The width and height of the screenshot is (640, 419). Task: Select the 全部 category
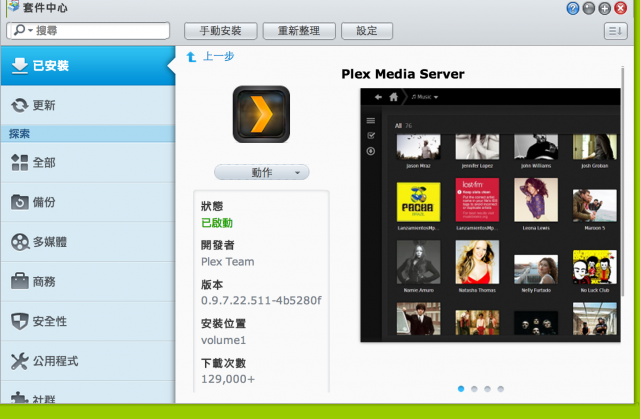88,163
